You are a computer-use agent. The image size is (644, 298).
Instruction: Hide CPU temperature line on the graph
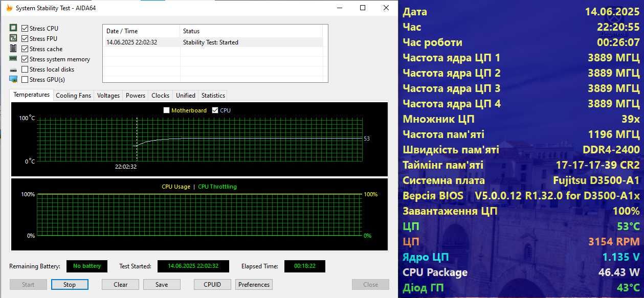click(x=215, y=110)
